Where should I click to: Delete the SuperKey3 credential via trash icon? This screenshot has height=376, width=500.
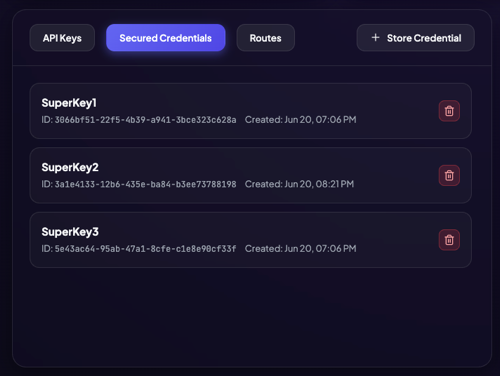click(449, 240)
